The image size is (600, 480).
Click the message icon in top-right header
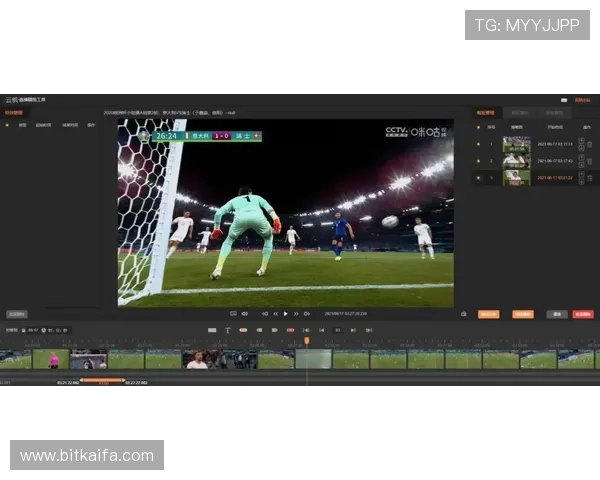[x=564, y=100]
